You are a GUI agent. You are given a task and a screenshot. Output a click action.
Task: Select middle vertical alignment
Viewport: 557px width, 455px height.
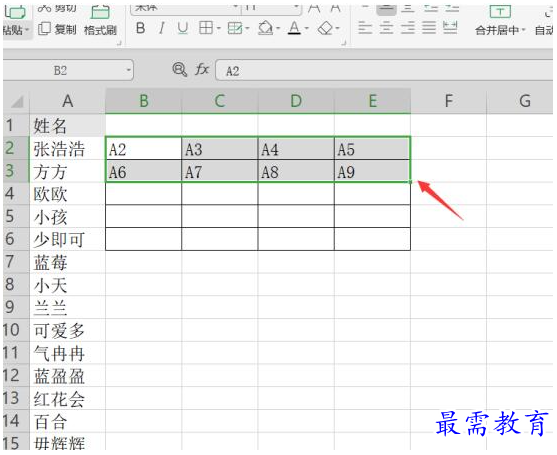[x=386, y=9]
